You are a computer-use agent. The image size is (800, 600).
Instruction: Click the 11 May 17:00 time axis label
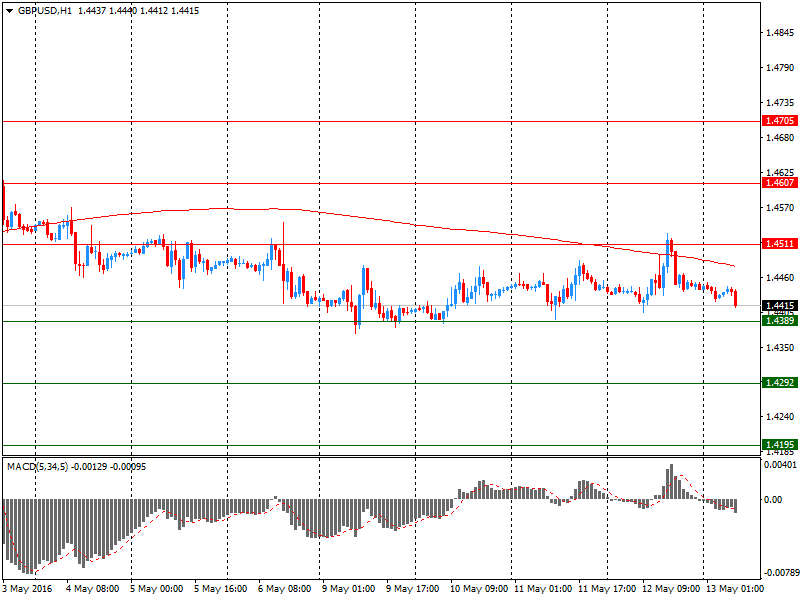tap(607, 589)
